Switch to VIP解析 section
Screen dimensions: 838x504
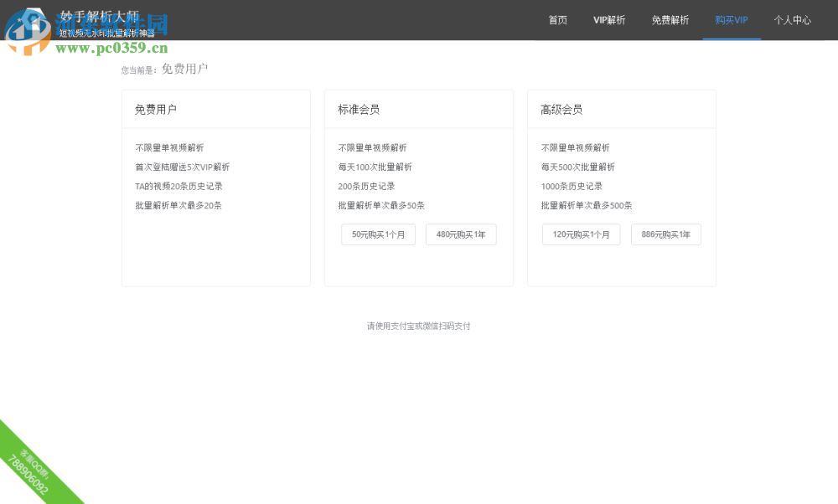point(608,20)
